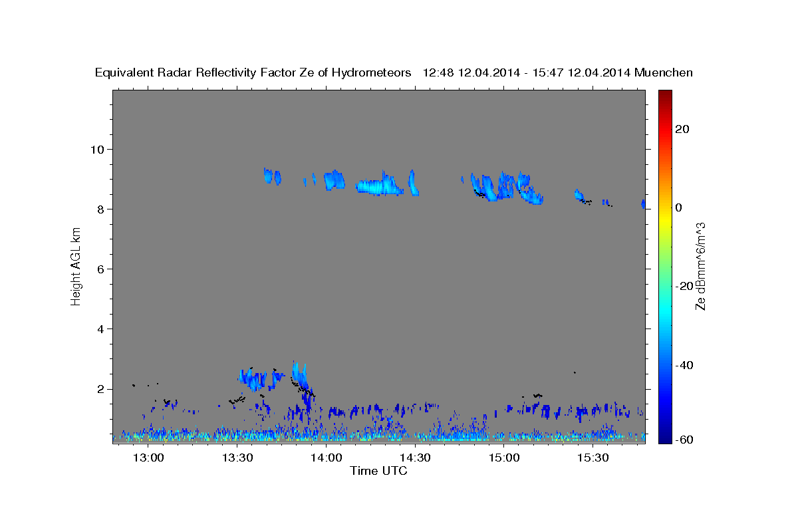798x532 pixels.
Task: Click the dark red top of colorbar
Action: point(664,95)
